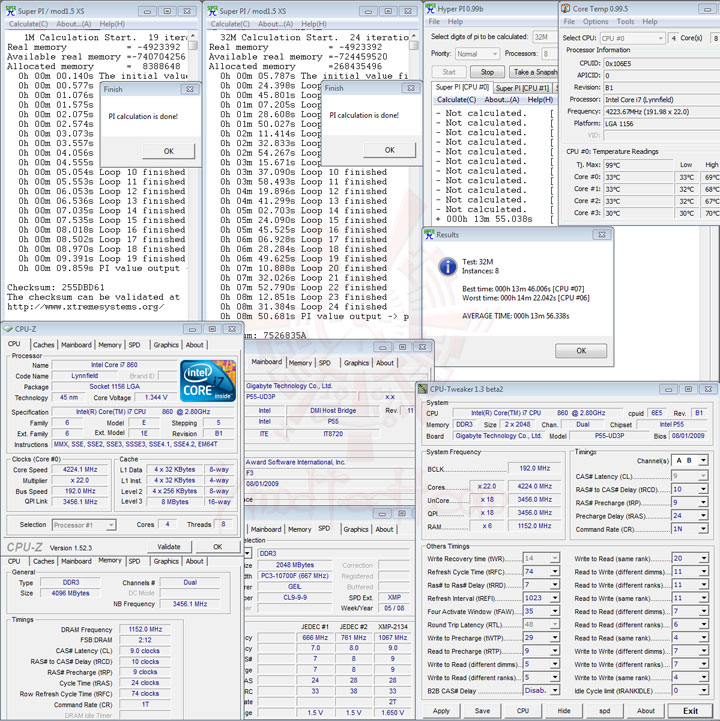720x721 pixels.
Task: Click the Validate button in CPU-Z
Action: pos(169,547)
